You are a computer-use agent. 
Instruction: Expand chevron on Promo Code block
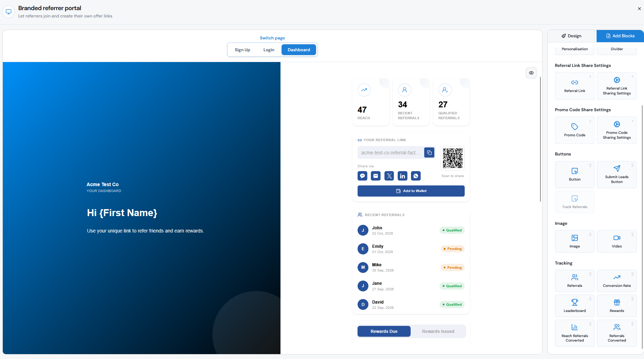pos(590,121)
